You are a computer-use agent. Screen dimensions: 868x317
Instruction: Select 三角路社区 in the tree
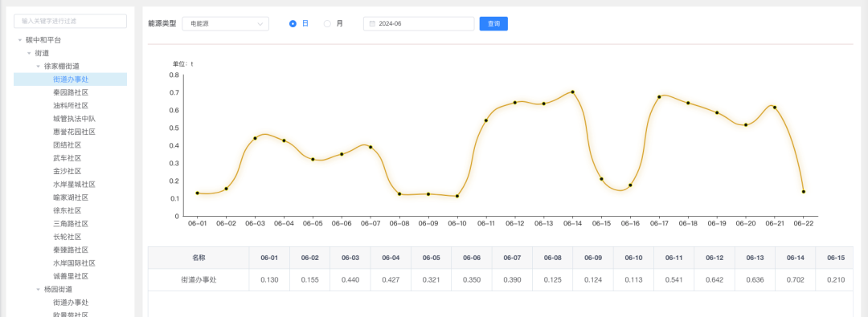[x=71, y=224]
